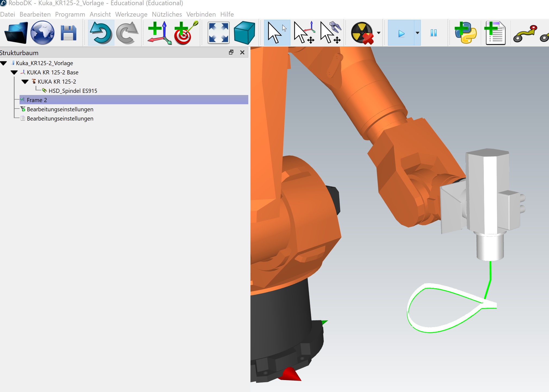Open the online library globe icon
This screenshot has height=392, width=549.
[x=42, y=33]
